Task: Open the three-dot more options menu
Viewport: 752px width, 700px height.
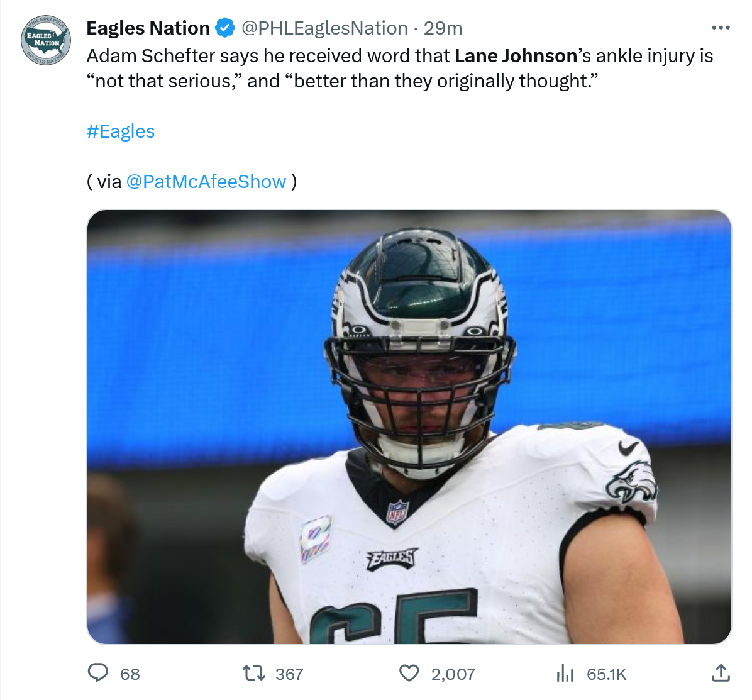Action: pyautogui.click(x=721, y=28)
